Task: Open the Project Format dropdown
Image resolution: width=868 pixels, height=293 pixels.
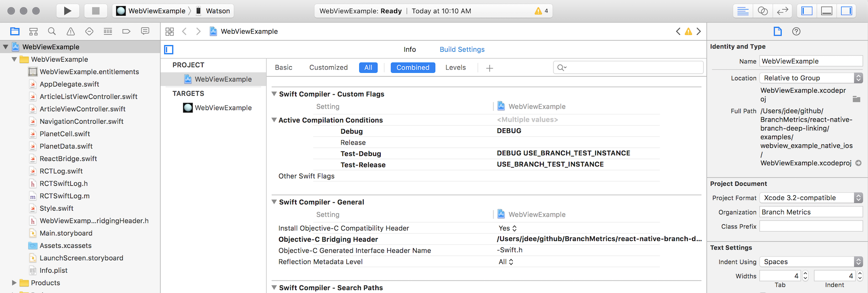Action: pyautogui.click(x=811, y=198)
